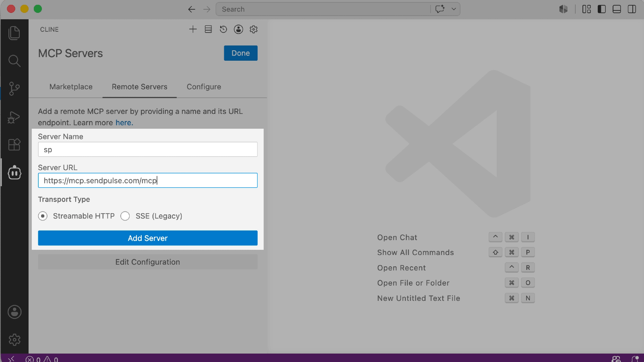The width and height of the screenshot is (644, 362).
Task: Open Cline settings gear in the panel header
Action: 254,29
